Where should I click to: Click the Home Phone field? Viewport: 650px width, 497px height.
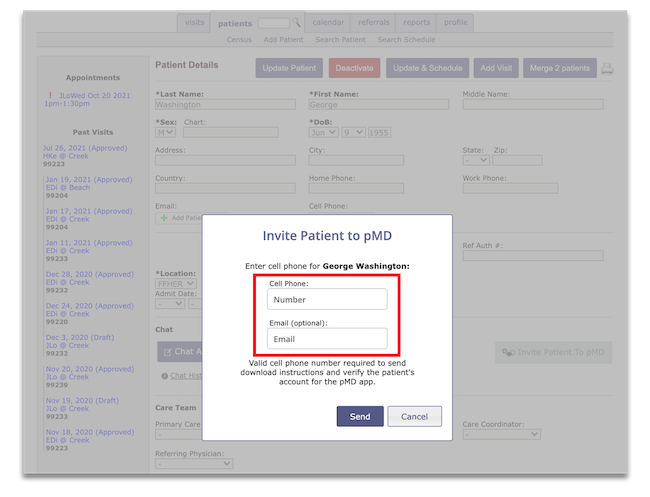(x=356, y=189)
